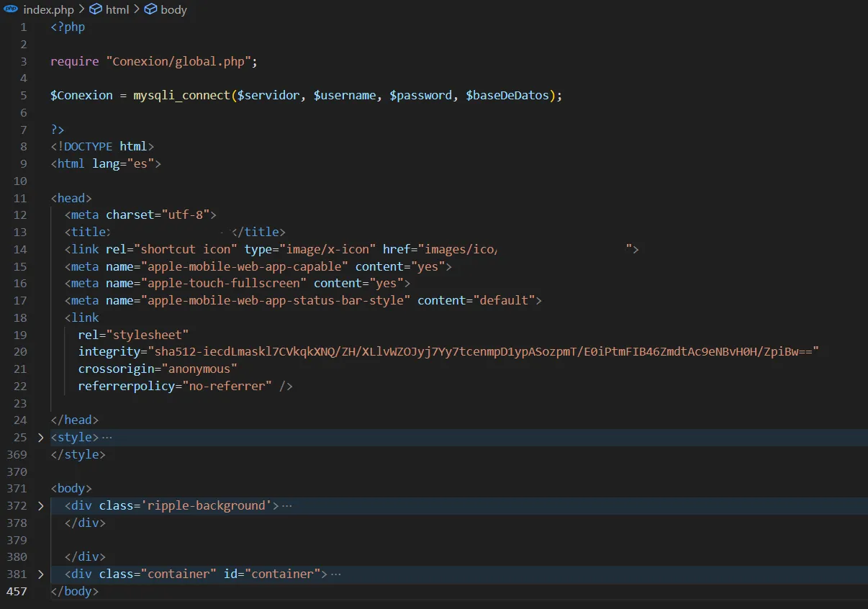Click on mysqli_connect function name

(181, 95)
